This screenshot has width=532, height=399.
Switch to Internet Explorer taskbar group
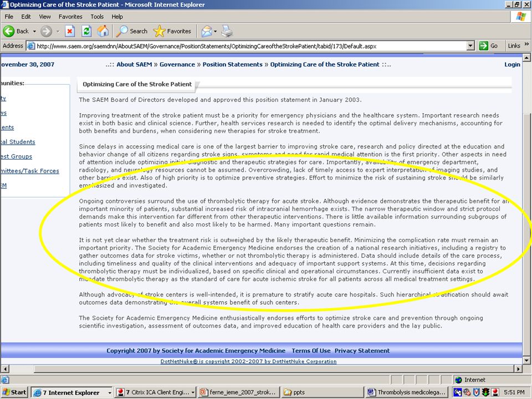(x=72, y=392)
